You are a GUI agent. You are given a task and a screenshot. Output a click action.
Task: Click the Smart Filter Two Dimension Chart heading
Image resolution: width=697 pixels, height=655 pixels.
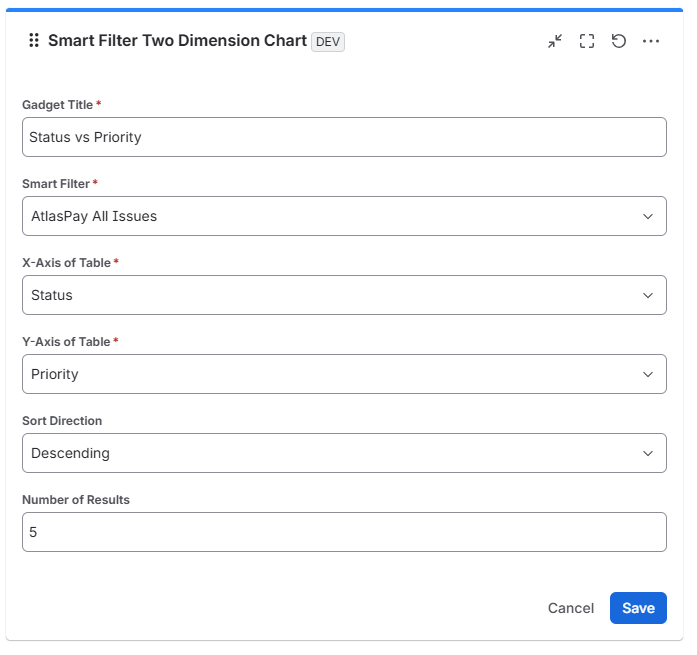click(177, 40)
